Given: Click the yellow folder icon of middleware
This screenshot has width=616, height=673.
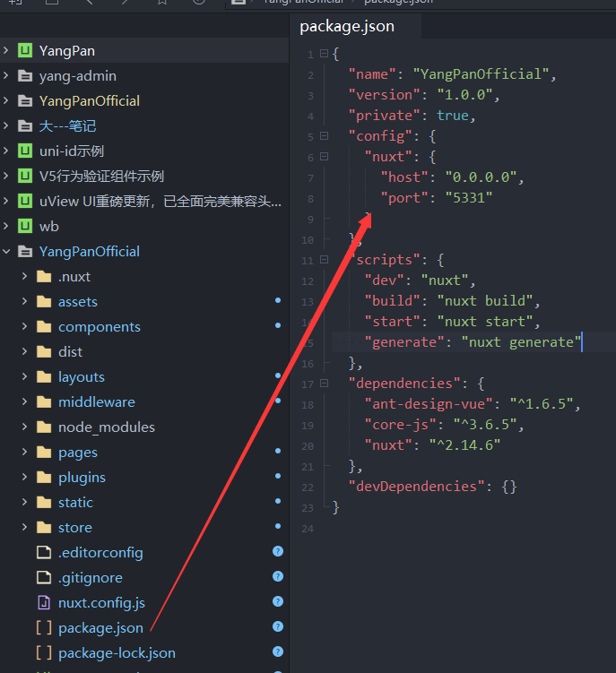Looking at the screenshot, I should click(x=44, y=402).
